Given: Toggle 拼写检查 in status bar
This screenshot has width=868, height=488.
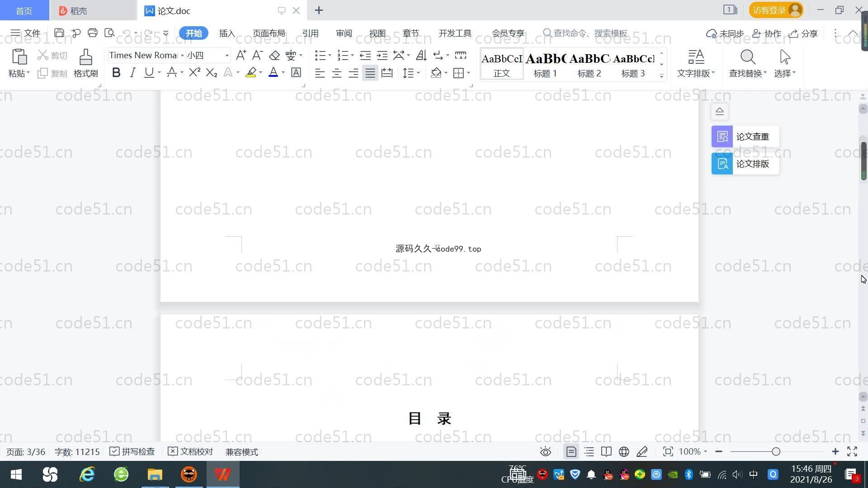Looking at the screenshot, I should point(132,452).
